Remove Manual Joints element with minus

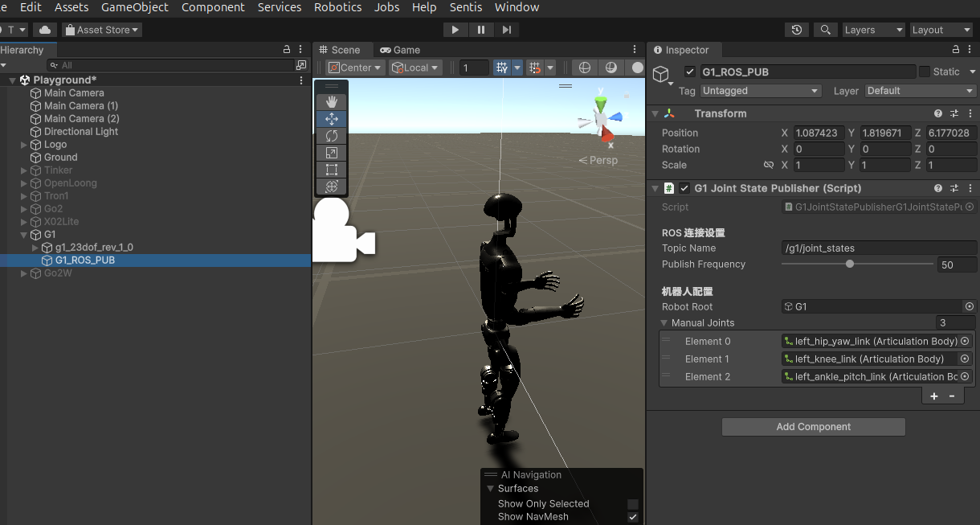(952, 396)
